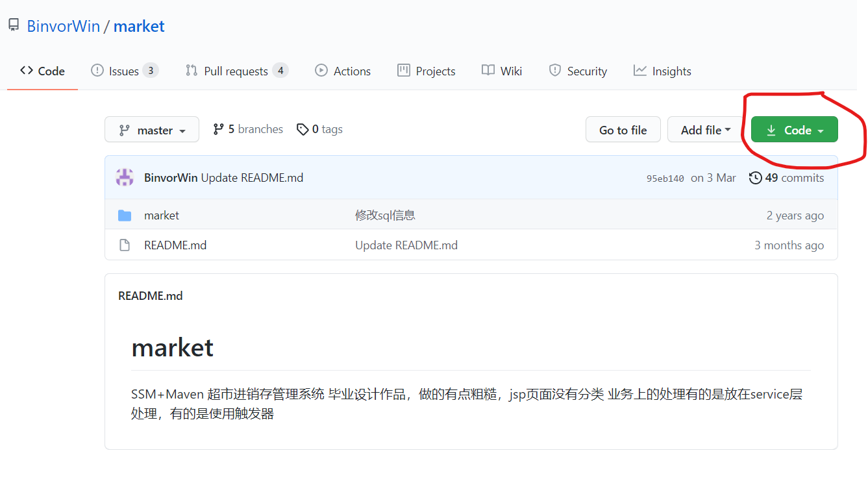View the 49 commits history
Screen dimensions: 868x481
tap(787, 177)
